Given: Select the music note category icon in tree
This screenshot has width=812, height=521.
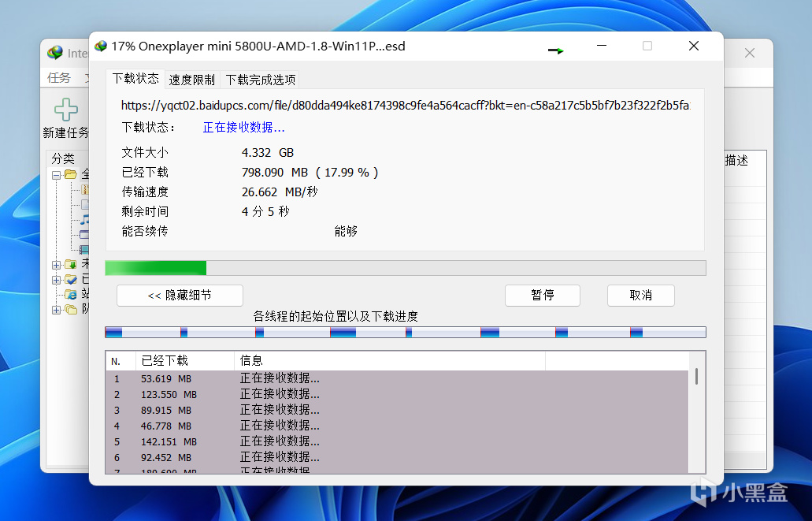Looking at the screenshot, I should [84, 219].
